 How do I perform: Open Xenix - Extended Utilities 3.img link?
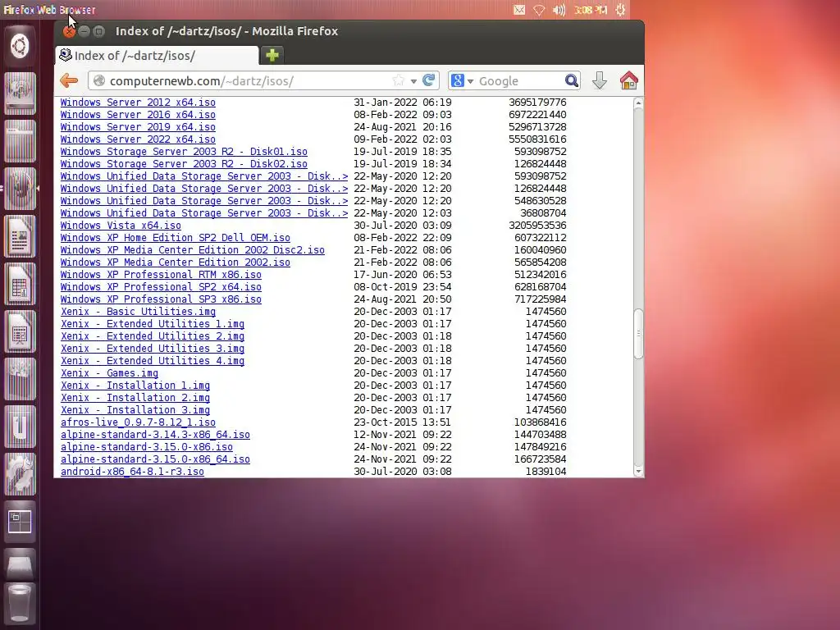152,349
